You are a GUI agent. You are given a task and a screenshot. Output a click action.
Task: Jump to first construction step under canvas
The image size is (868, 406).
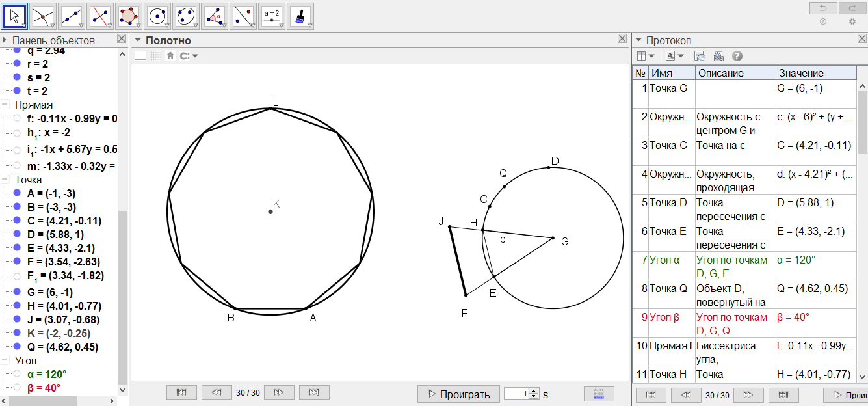182,393
